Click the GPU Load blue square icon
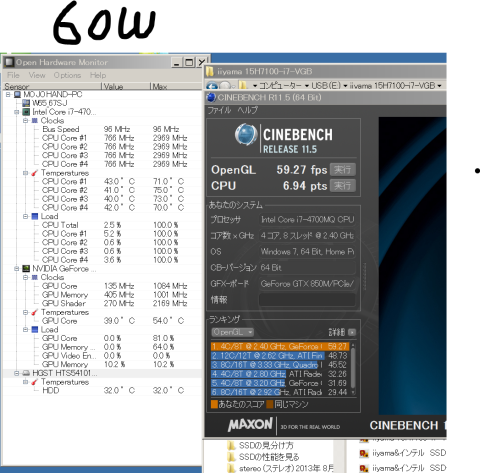The image size is (480, 473). pyautogui.click(x=35, y=330)
